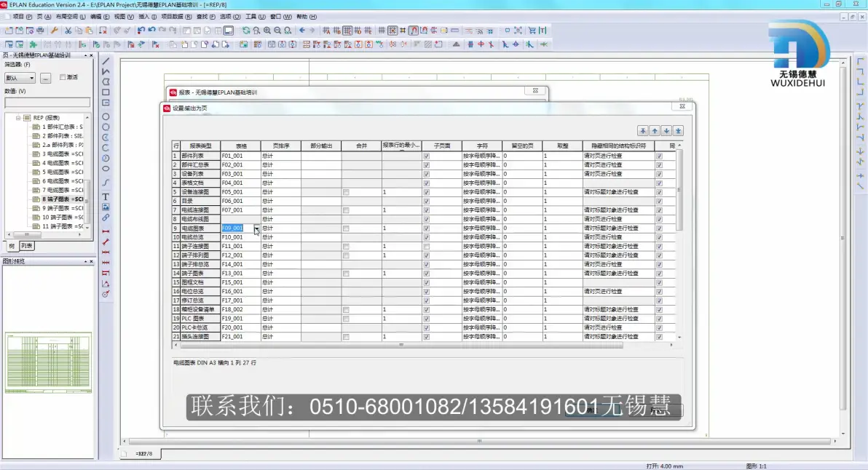
Task: Click the Print toolbar icon
Action: [x=40, y=31]
